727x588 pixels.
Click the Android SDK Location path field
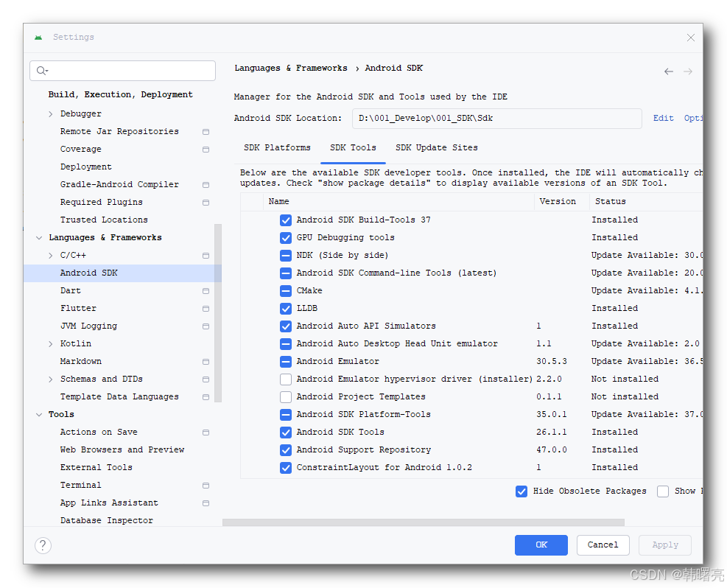(497, 118)
